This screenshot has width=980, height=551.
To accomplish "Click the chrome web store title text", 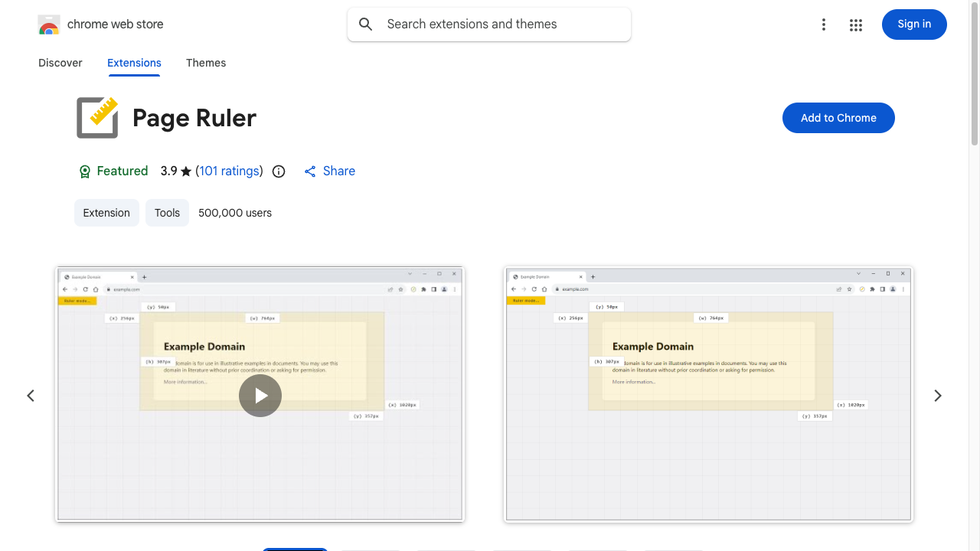I will pyautogui.click(x=116, y=24).
